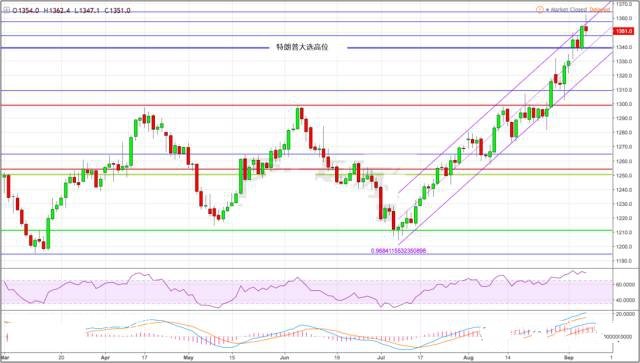Image resolution: width=640 pixels, height=363 pixels.
Task: Click the Aug label on time axis
Action: [469, 358]
